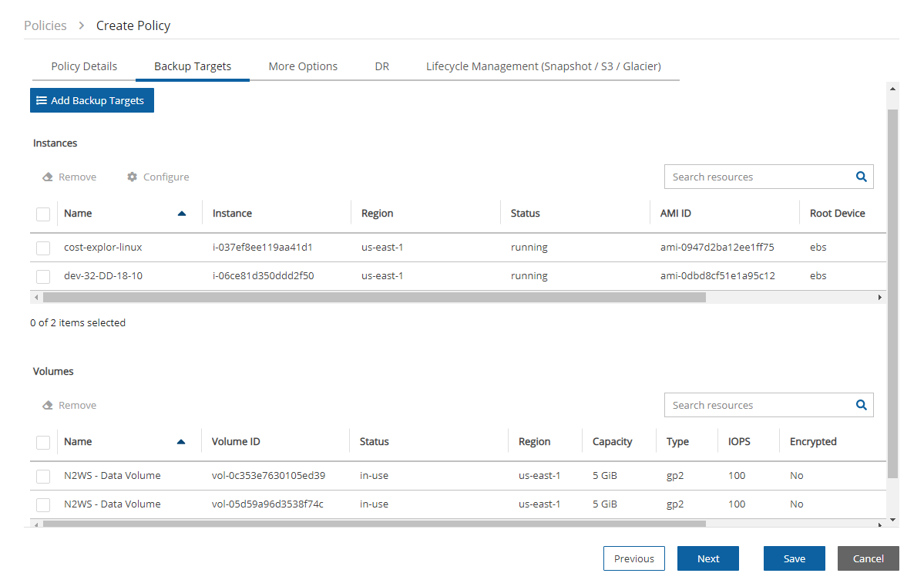Click the gear icon beside Configure
Screen dimensions: 924x580
(132, 177)
